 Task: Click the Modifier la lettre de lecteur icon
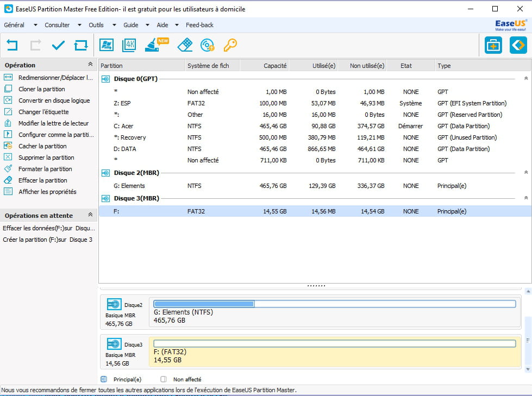pos(8,123)
